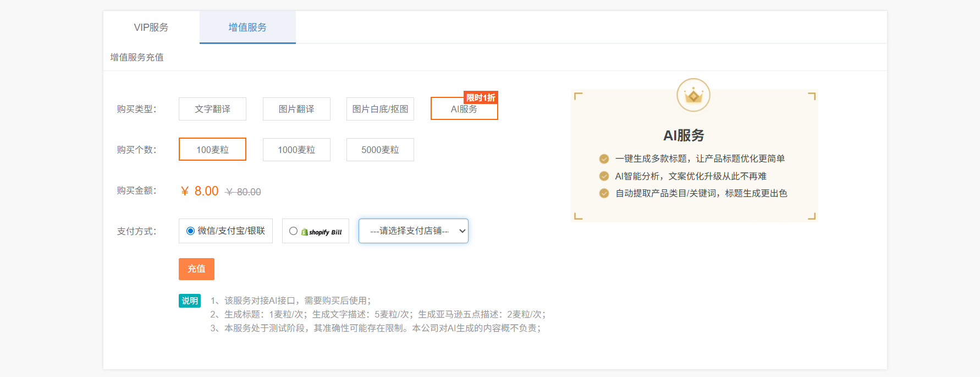The width and height of the screenshot is (980, 377).
Task: Open the 请选择支付店铺 dropdown
Action: [x=413, y=231]
